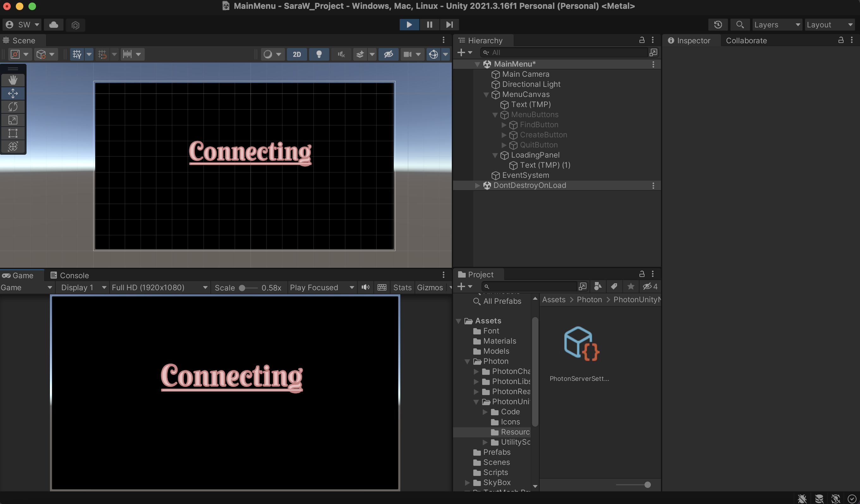Toggle Game view audio mute button
The width and height of the screenshot is (860, 504).
coord(365,287)
